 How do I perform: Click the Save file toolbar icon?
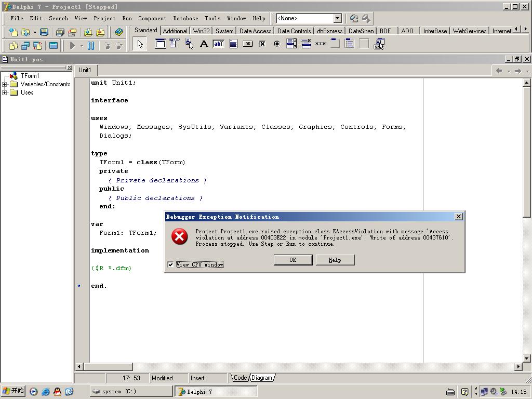(x=44, y=32)
